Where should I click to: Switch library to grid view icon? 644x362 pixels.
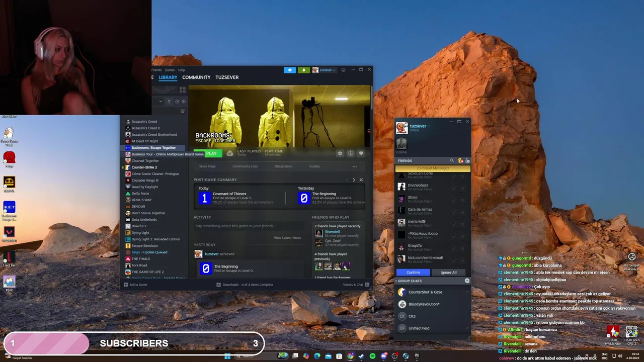(182, 89)
